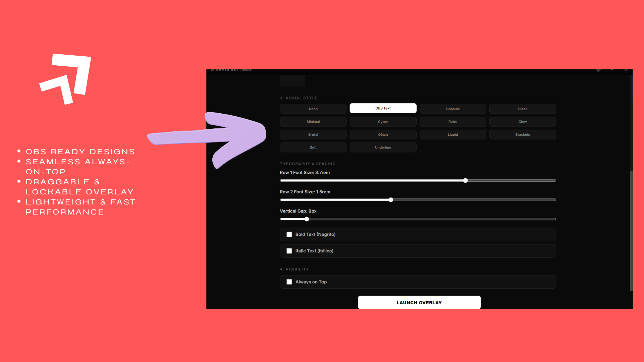Enable the Bold Text (Negrito) checkbox
Screen dimensions: 644x362
(x=289, y=234)
